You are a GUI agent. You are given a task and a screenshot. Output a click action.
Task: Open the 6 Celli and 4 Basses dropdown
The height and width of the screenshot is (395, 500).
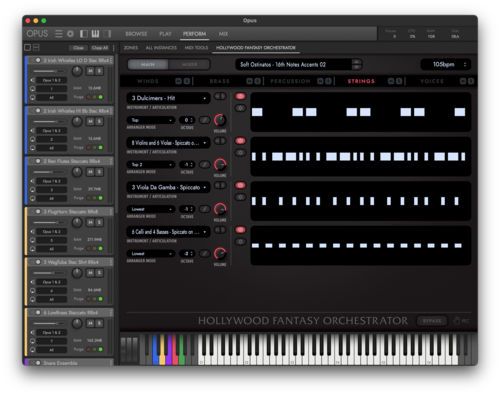pyautogui.click(x=168, y=232)
